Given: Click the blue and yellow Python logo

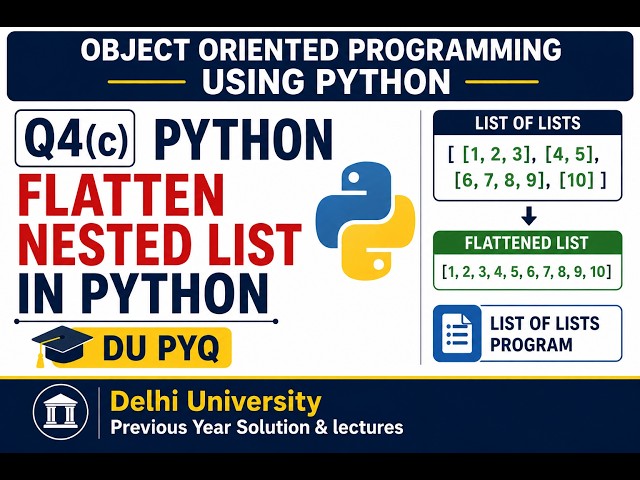Looking at the screenshot, I should point(365,221).
